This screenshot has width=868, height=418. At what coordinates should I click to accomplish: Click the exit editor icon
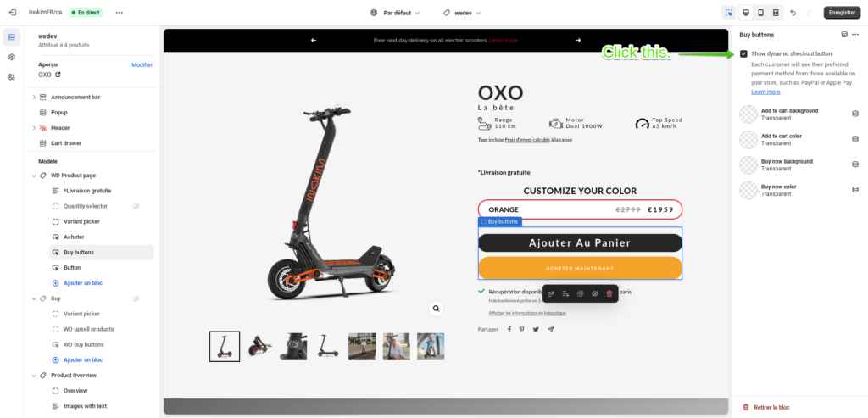click(x=12, y=12)
